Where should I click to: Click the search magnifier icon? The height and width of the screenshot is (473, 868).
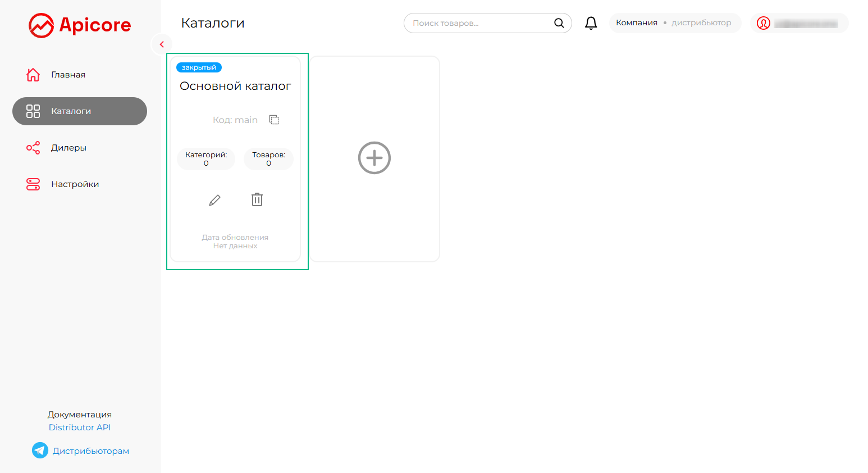click(559, 23)
